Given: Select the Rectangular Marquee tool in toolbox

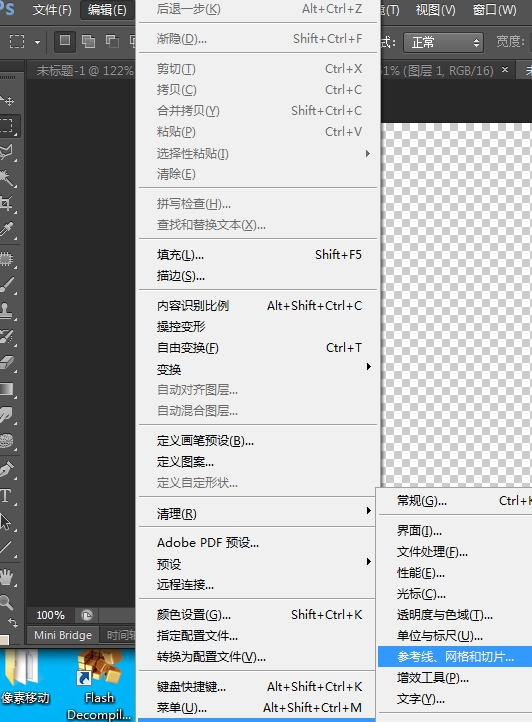Looking at the screenshot, I should pos(7,125).
